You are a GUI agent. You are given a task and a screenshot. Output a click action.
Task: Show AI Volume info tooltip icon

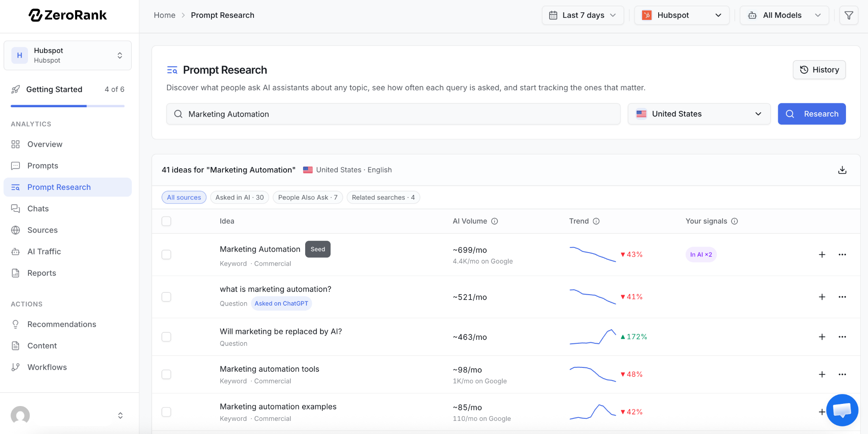coord(495,221)
